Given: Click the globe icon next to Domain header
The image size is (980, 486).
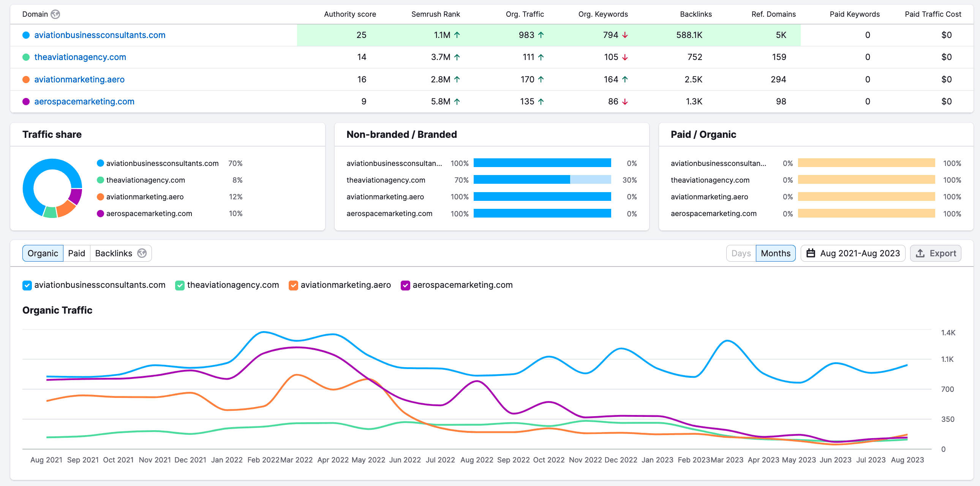Looking at the screenshot, I should (55, 14).
